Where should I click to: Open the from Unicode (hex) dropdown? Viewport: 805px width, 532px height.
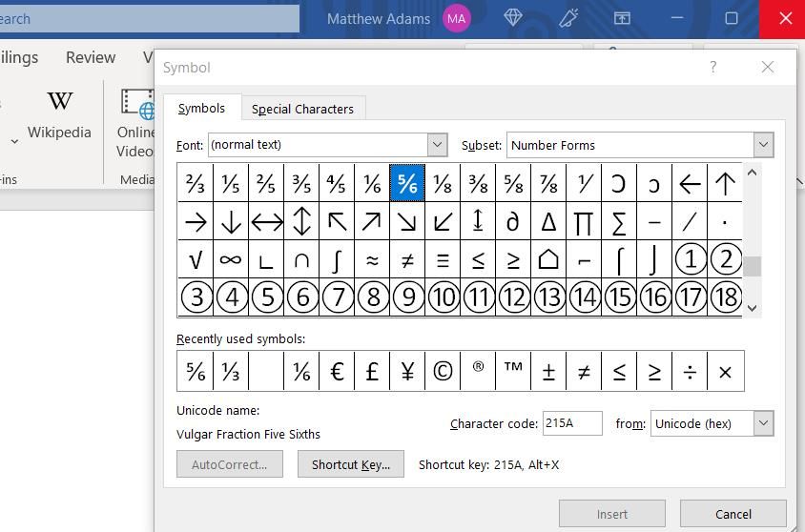[763, 423]
